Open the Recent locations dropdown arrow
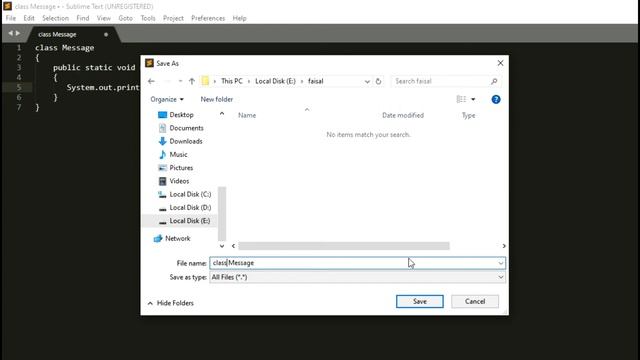The image size is (640, 360). click(x=180, y=81)
